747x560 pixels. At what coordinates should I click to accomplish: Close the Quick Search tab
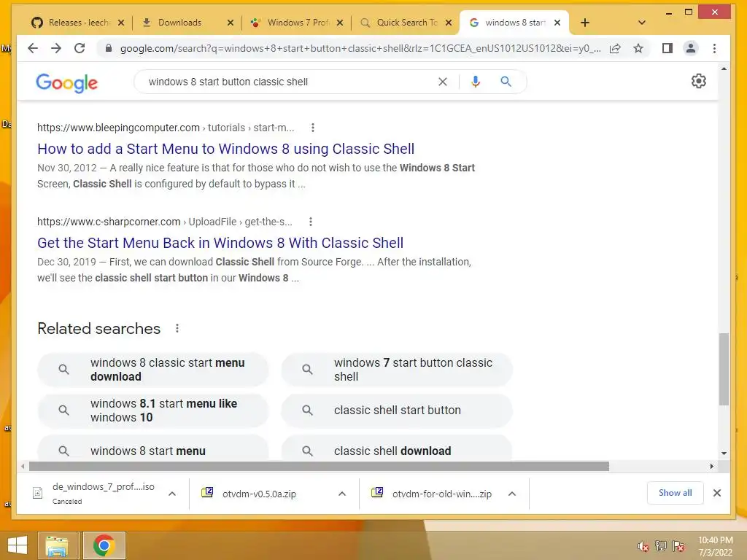click(x=449, y=23)
